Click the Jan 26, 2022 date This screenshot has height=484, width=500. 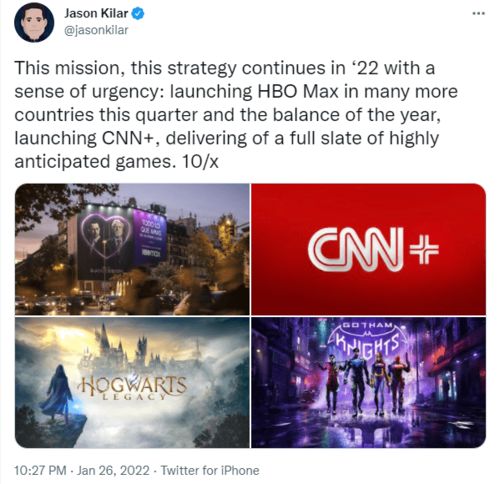[113, 470]
